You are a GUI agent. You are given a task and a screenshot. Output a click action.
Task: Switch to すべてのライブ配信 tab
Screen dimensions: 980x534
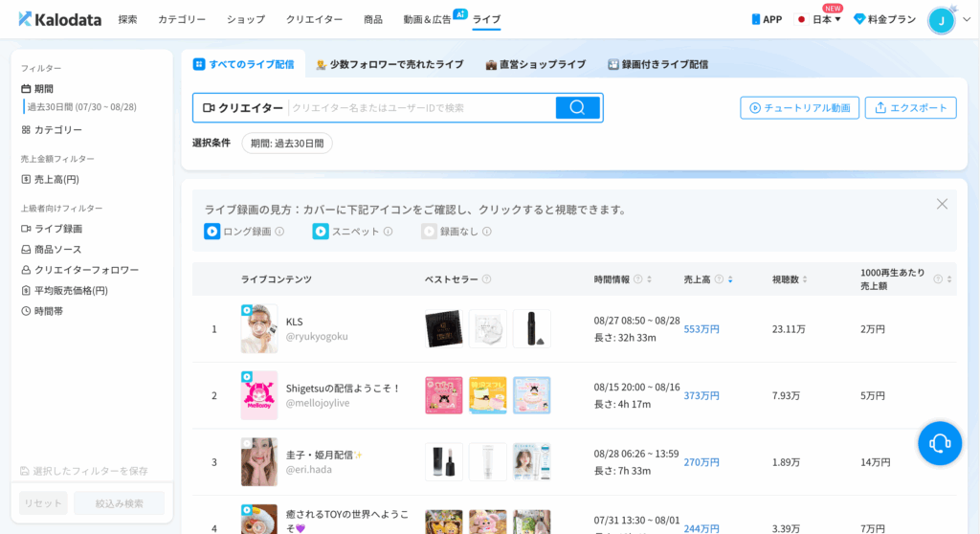(244, 64)
